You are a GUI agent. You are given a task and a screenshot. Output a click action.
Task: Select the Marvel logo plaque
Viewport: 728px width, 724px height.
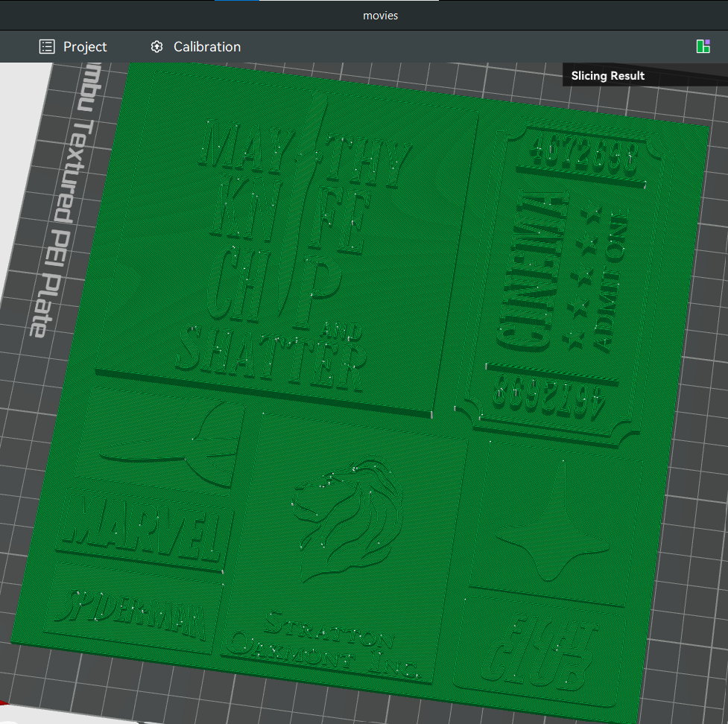tap(144, 531)
